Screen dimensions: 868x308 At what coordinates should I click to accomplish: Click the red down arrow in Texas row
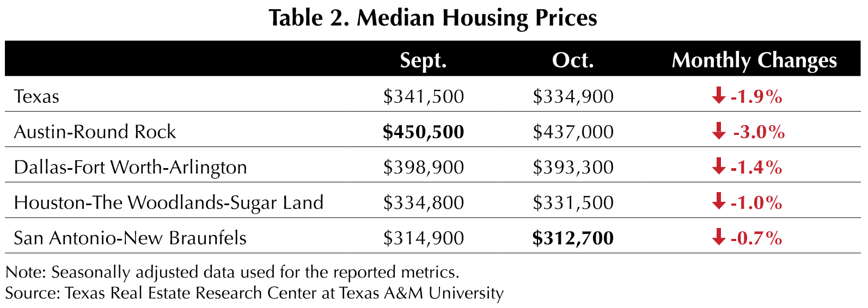pos(718,95)
